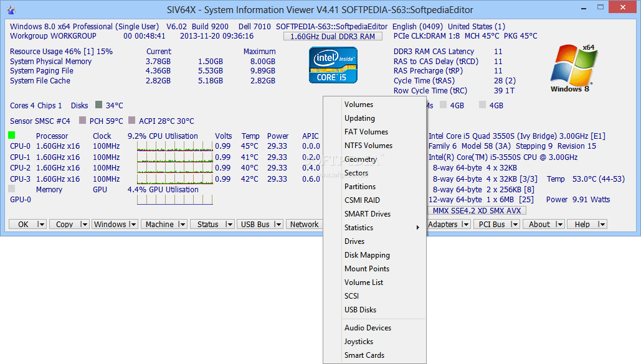Screen dimensions: 641x364
Task: Click the grey Memory indicator box
Action: point(11,189)
